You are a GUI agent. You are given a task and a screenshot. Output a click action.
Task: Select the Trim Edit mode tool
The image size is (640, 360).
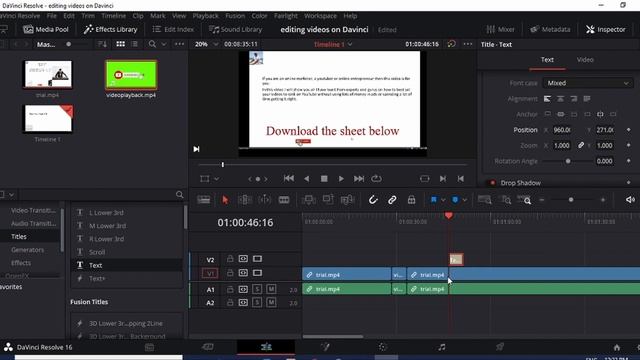(245, 200)
